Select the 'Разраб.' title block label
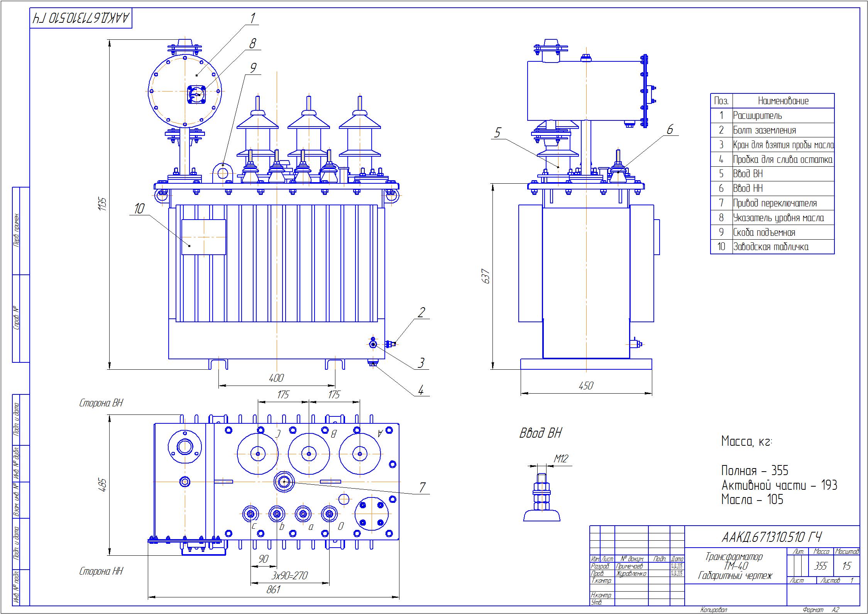Viewport: 868px width, 614px height. [x=600, y=566]
